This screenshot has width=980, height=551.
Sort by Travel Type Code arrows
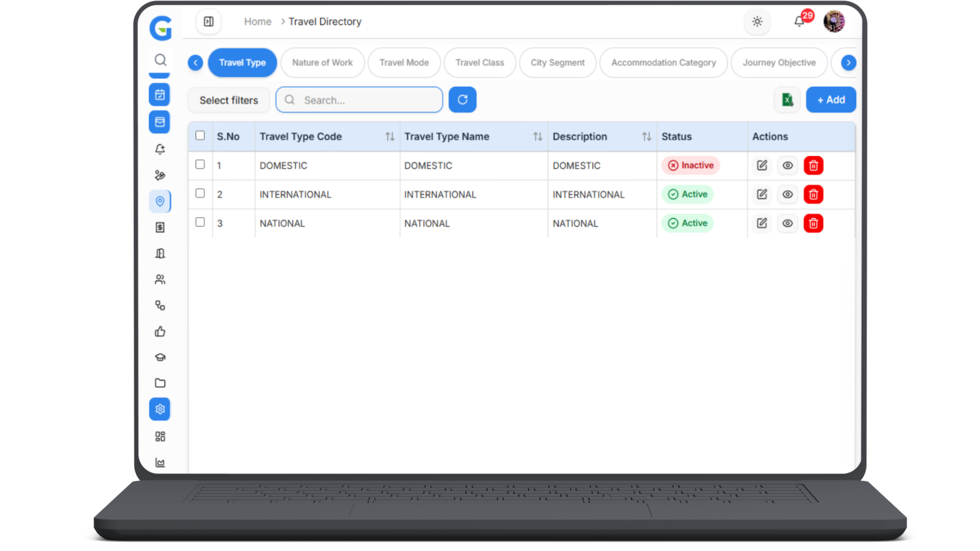click(x=390, y=137)
